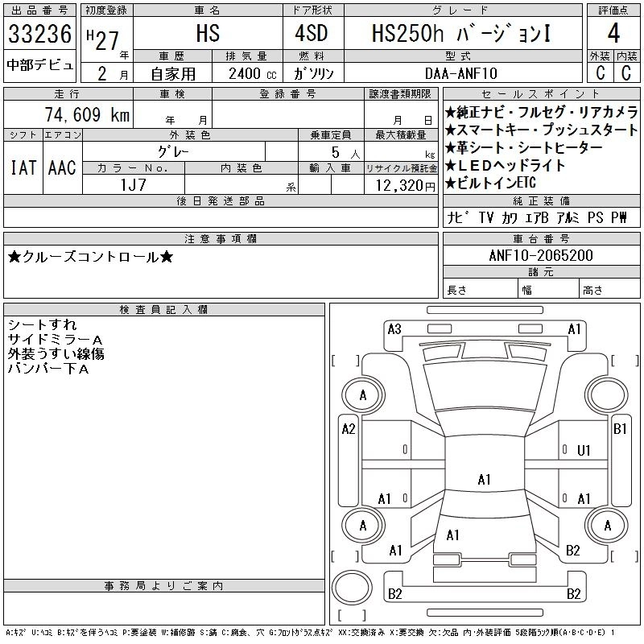Select the recycle deposit 12,320円 value

coord(401,185)
